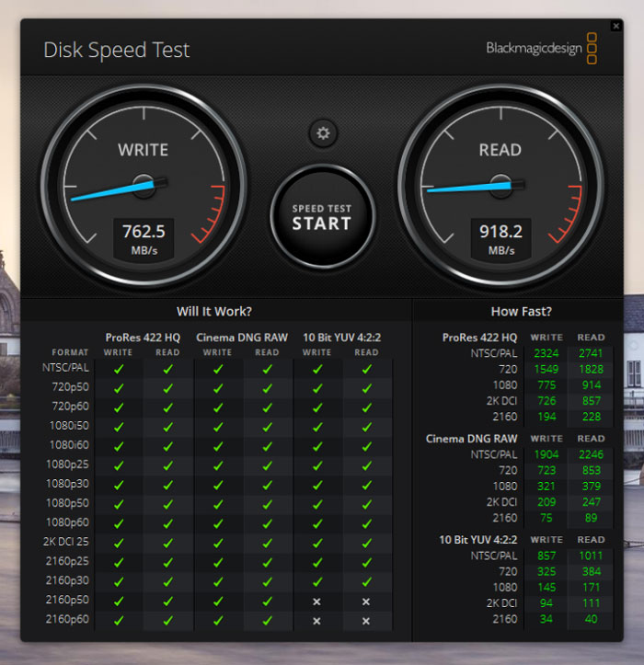The image size is (644, 665).
Task: Click 10 Bit YUV read checkmark for 2160p30
Action: pos(366,581)
